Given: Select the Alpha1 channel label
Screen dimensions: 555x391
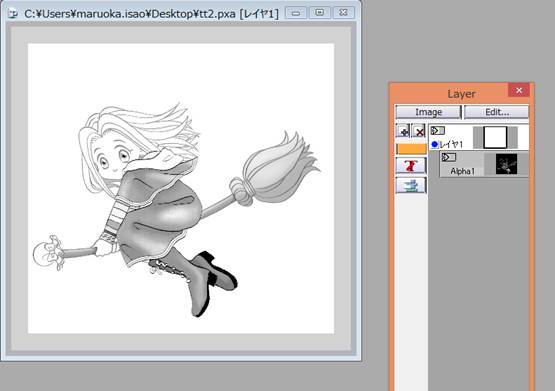Looking at the screenshot, I should coord(462,171).
